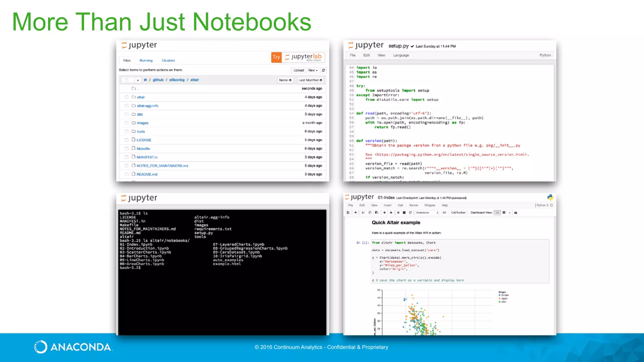Check the box next to altair.egg-info
The image size is (644, 362).
(126, 106)
